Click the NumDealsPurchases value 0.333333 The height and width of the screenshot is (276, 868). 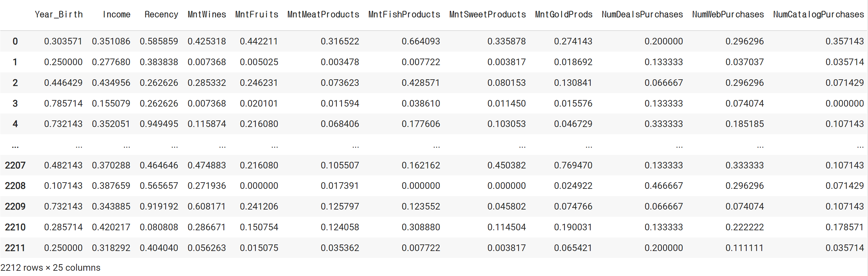(x=663, y=124)
